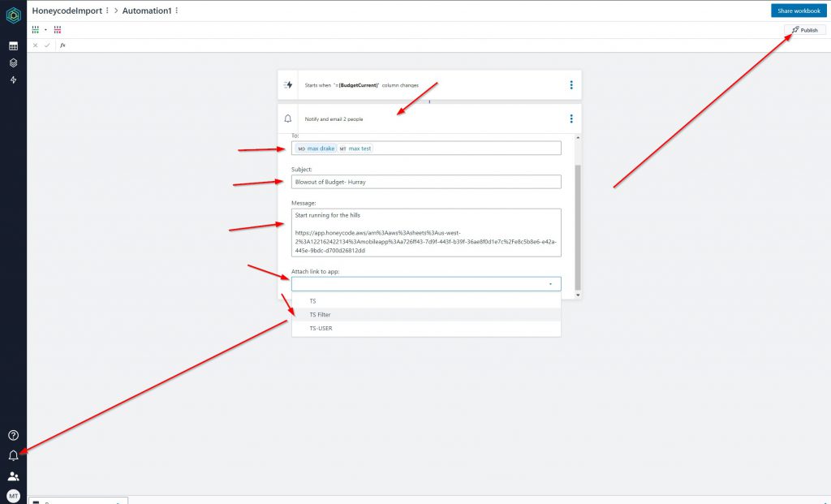Open the team members icon in sidebar

point(13,476)
